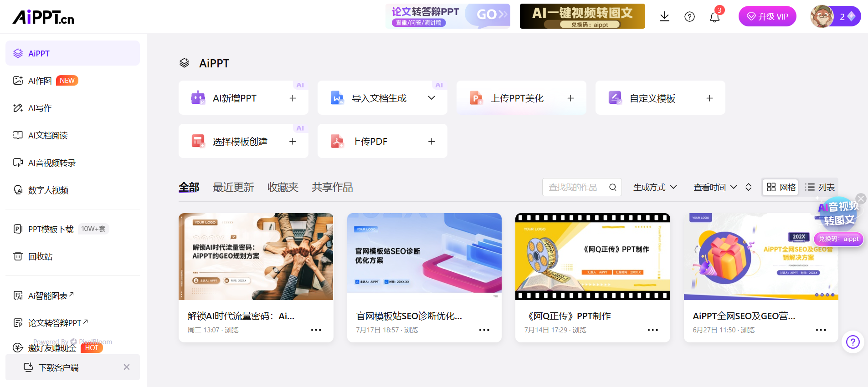The height and width of the screenshot is (387, 868).
Task: Open AI作图 in the sidebar
Action: [72, 81]
